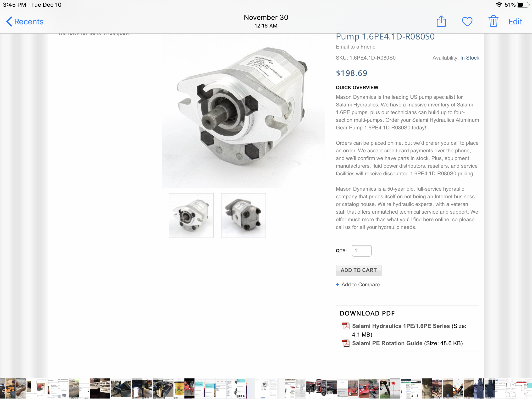
Task: Pick the guitar player photo in filmstrip
Action: 10,388
